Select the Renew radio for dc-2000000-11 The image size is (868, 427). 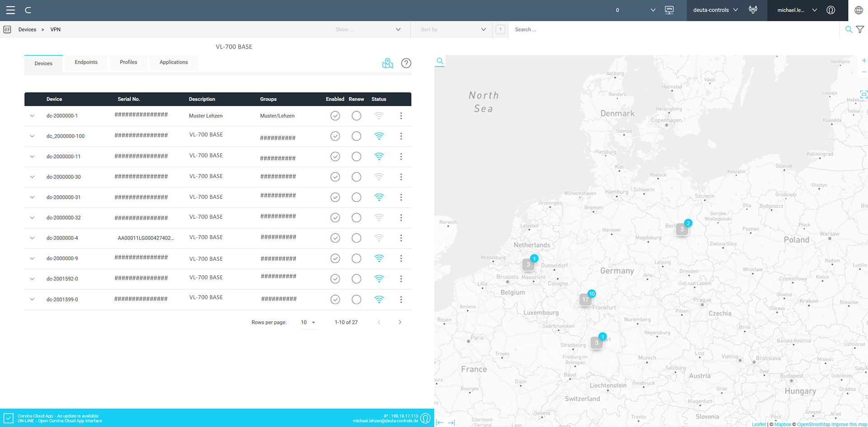pos(356,156)
